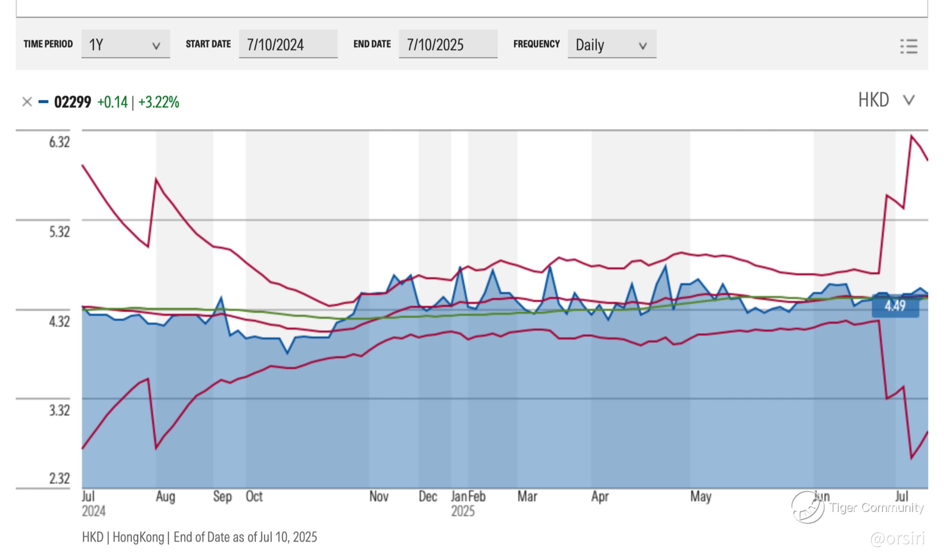This screenshot has height=560, width=944.
Task: Click the Tiger Community logo icon
Action: coord(807,507)
